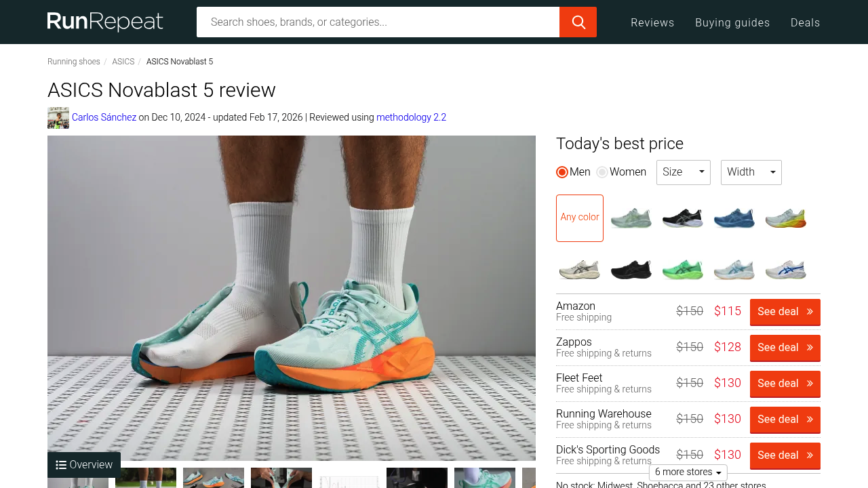Image resolution: width=868 pixels, height=488 pixels.
Task: Click See deal for Running Warehouse
Action: point(785,420)
